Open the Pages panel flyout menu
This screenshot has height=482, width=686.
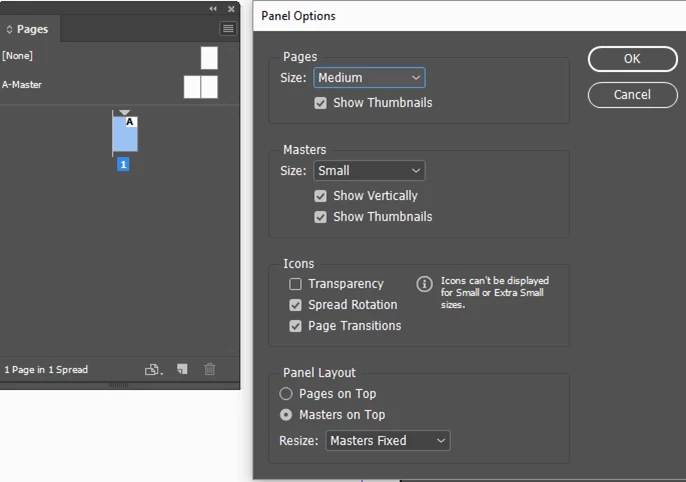228,29
